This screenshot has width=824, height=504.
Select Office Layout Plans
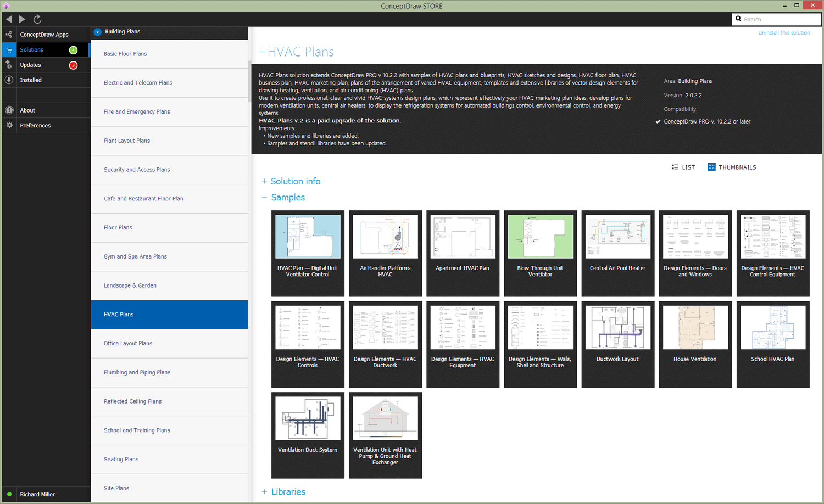coord(169,344)
